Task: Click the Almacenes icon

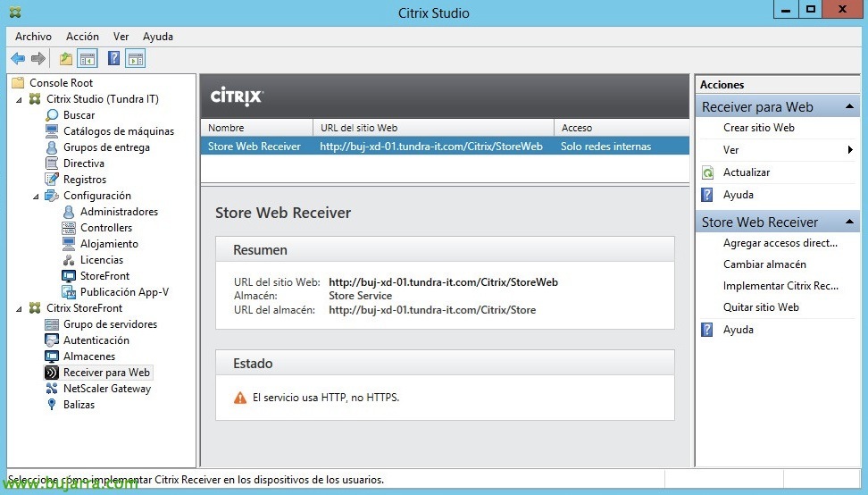Action: coord(52,356)
